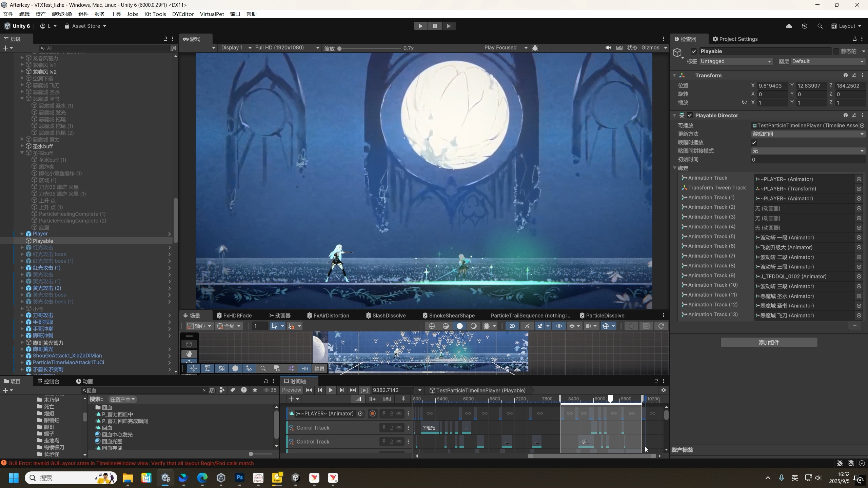Toggle the 2D view mode button
The image size is (868, 488).
(512, 326)
